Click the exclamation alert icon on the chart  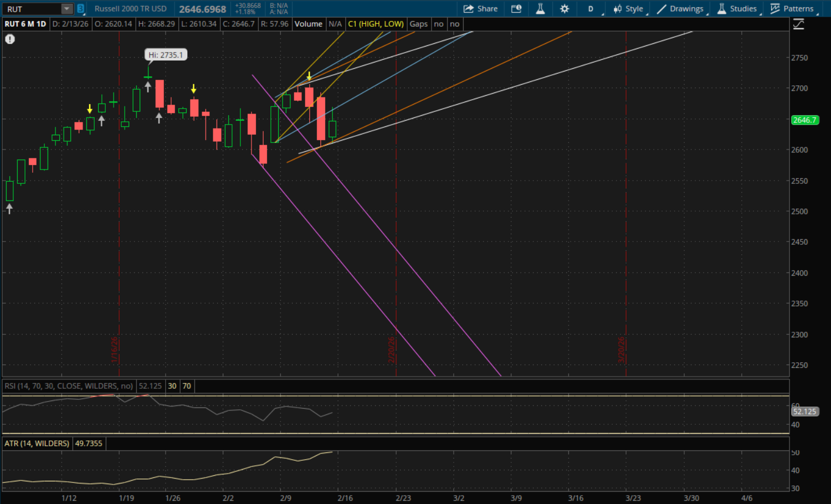click(x=10, y=39)
